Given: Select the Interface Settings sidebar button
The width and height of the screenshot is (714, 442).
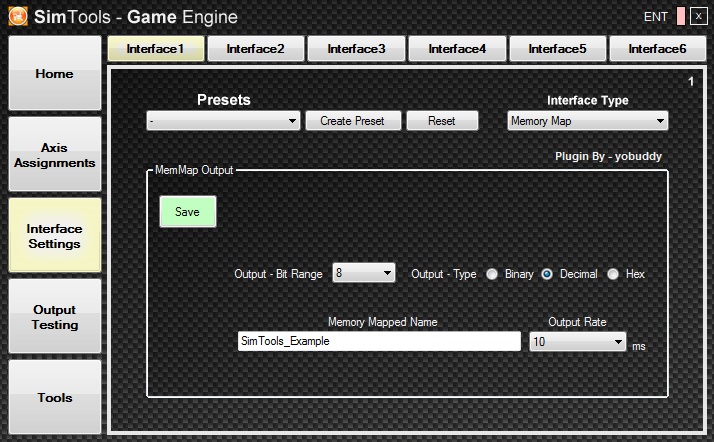Looking at the screenshot, I should click(55, 236).
